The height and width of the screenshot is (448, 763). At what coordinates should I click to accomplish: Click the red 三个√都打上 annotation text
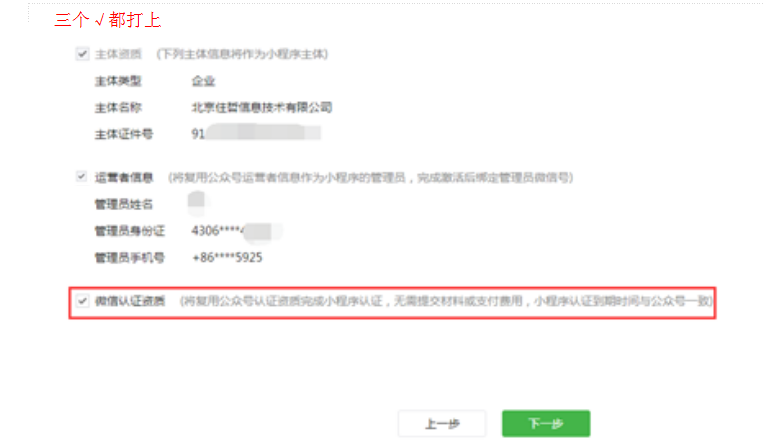point(108,20)
